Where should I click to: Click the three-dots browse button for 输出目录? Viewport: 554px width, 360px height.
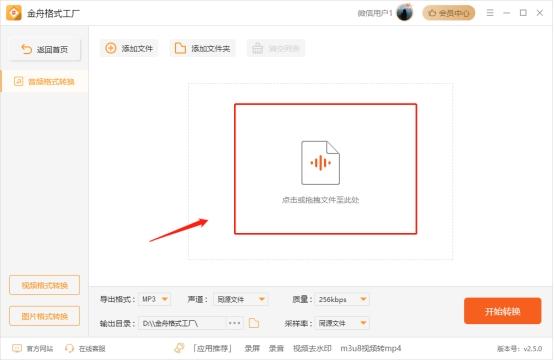point(235,323)
